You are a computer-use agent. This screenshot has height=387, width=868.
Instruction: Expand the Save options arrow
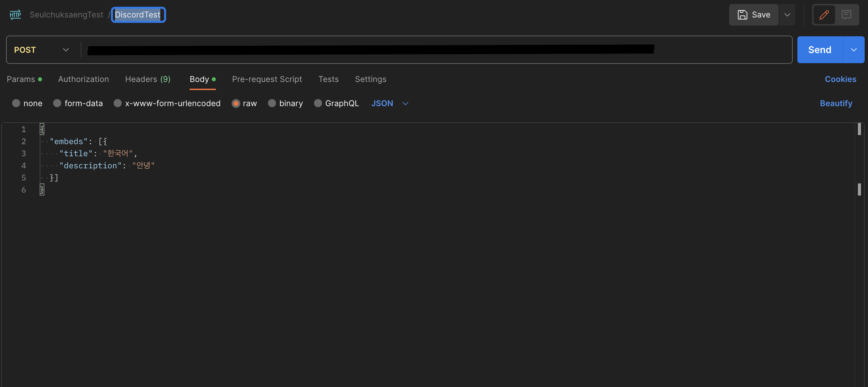tap(787, 14)
